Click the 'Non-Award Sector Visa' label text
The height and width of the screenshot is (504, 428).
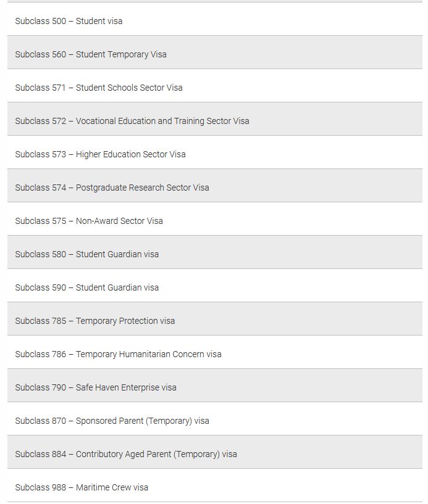[x=119, y=221]
